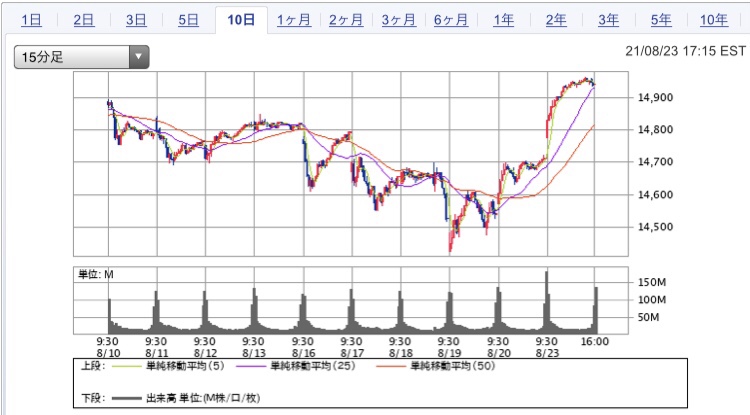750x415 pixels.
Task: Click the dropdown arrow beside 15分足
Action: click(x=139, y=57)
